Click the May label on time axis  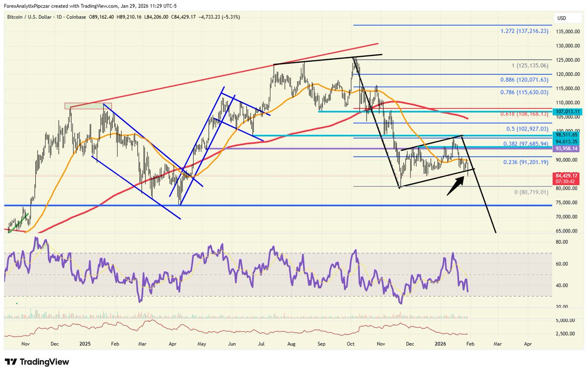coord(201,345)
